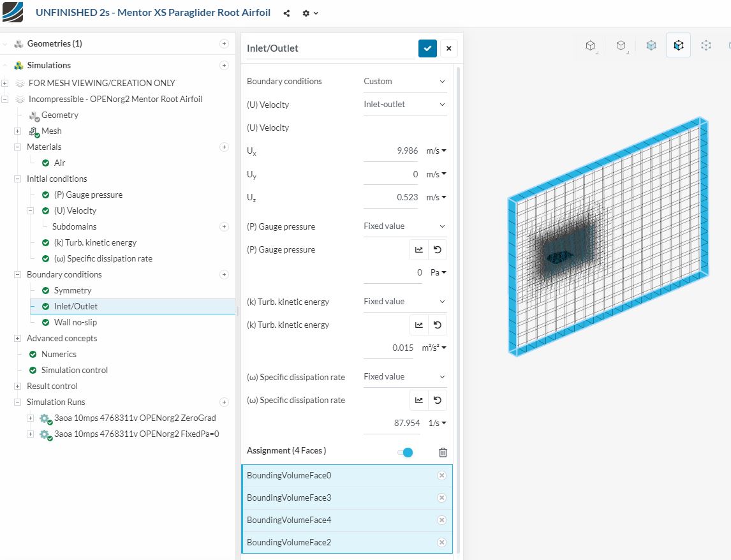Viewport: 731px width, 560px height.
Task: Reset Turb. kinetic energy value
Action: [x=438, y=325]
